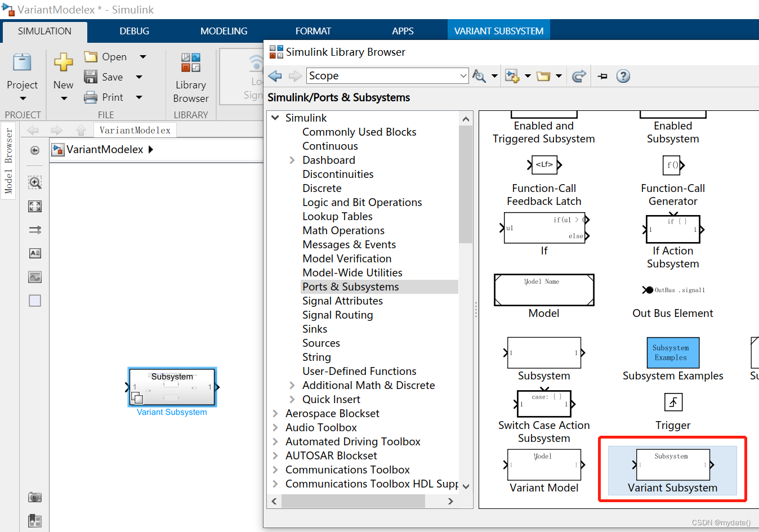Image resolution: width=759 pixels, height=532 pixels.
Task: Switch to the FORMAT tab
Action: point(313,31)
